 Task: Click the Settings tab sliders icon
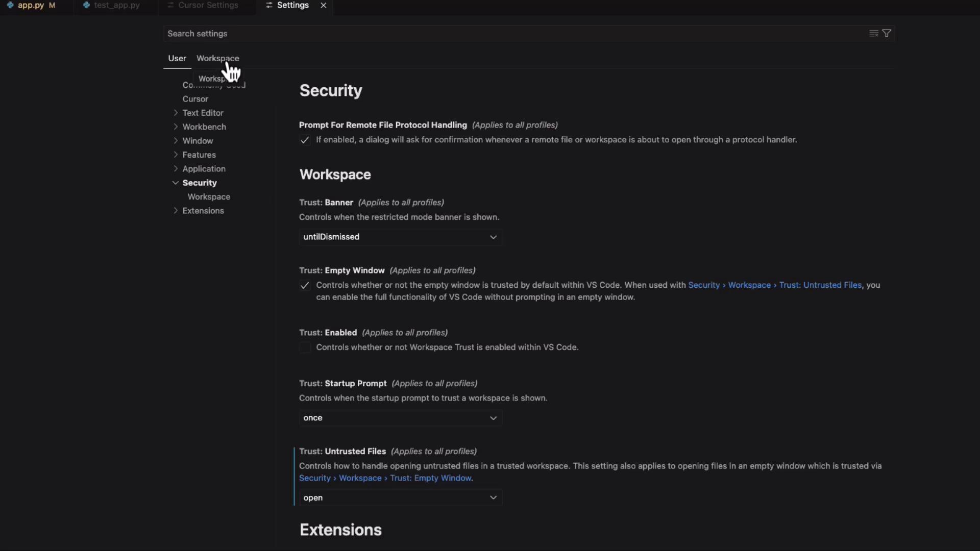tap(269, 5)
